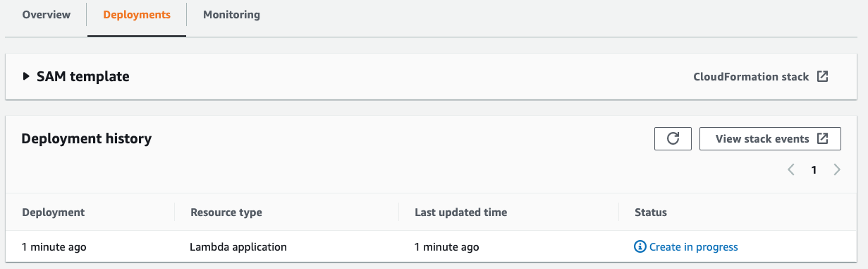Click the Deployment column header
This screenshot has height=269, width=868.
[x=54, y=212]
